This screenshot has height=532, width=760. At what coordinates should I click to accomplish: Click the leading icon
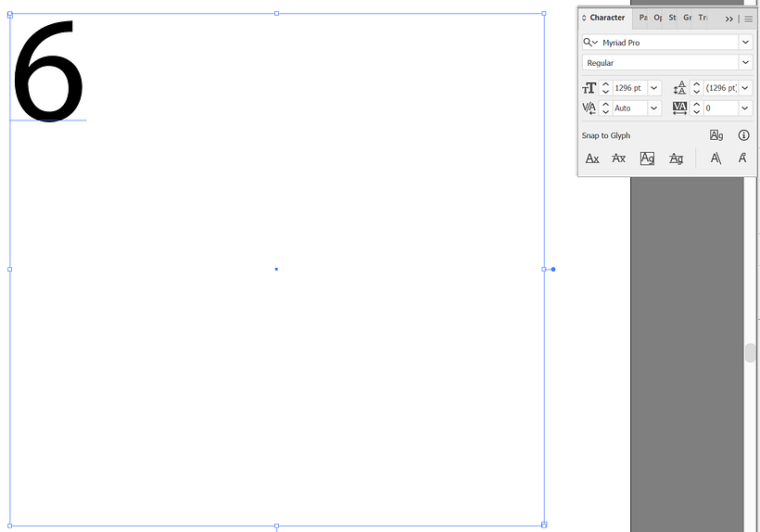point(681,88)
